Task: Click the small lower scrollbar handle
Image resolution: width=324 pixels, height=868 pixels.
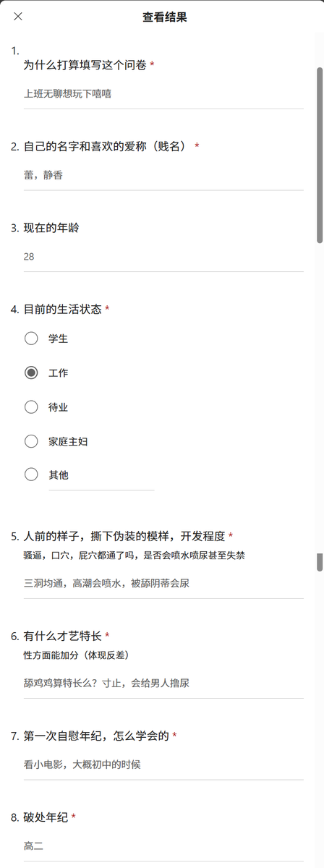Action: click(320, 562)
